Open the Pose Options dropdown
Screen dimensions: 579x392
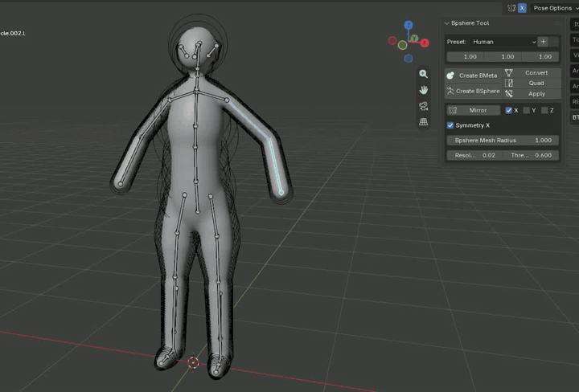pyautogui.click(x=555, y=8)
